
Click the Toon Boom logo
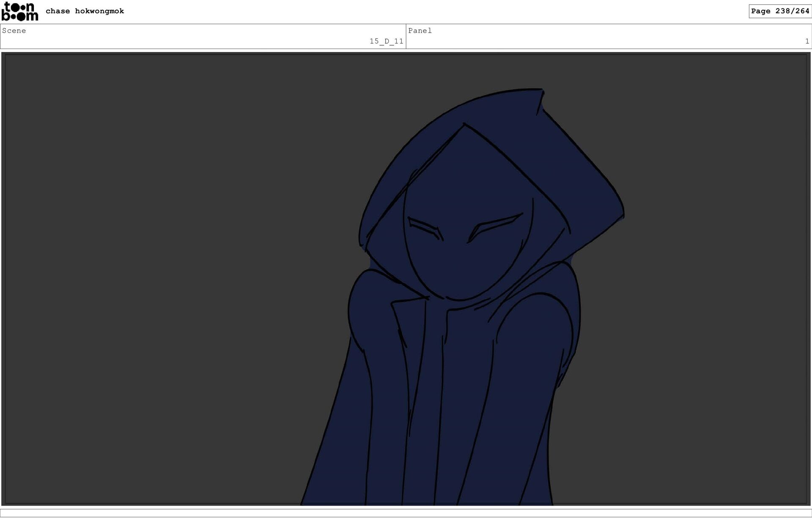tap(20, 11)
